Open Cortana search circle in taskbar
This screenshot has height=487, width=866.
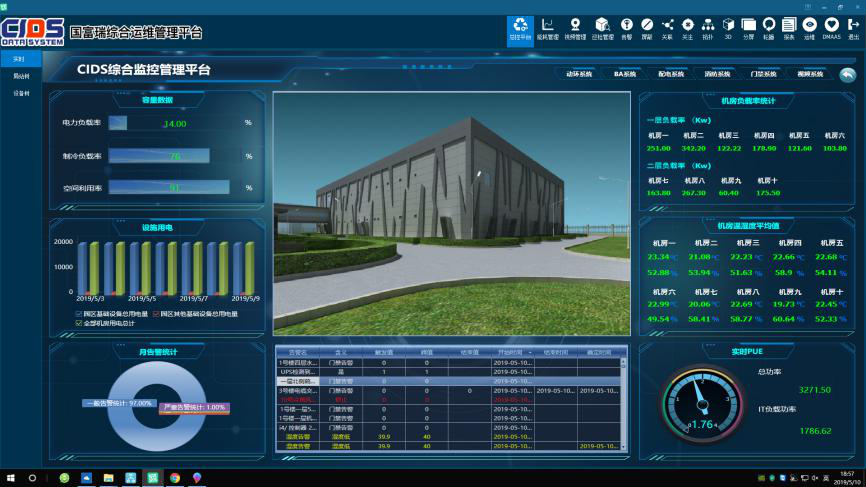pyautogui.click(x=33, y=478)
